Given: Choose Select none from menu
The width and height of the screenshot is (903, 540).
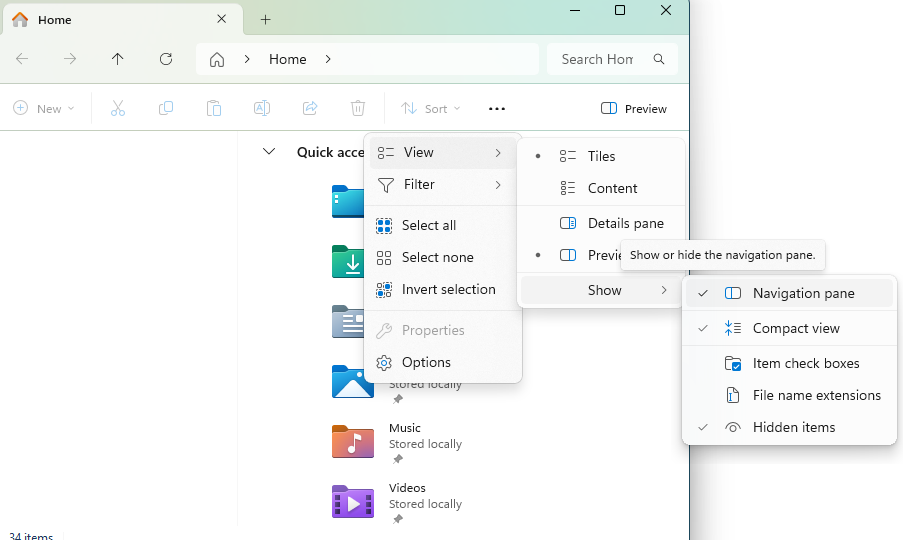Looking at the screenshot, I should click(442, 257).
